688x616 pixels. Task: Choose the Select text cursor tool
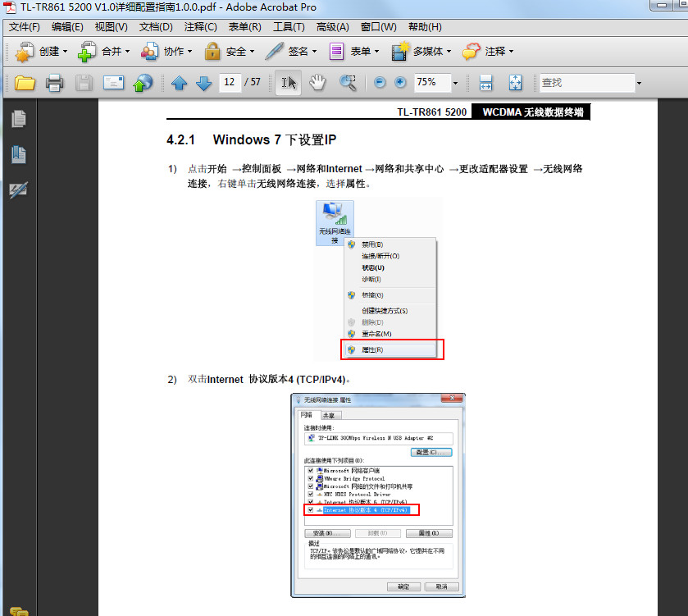(289, 83)
